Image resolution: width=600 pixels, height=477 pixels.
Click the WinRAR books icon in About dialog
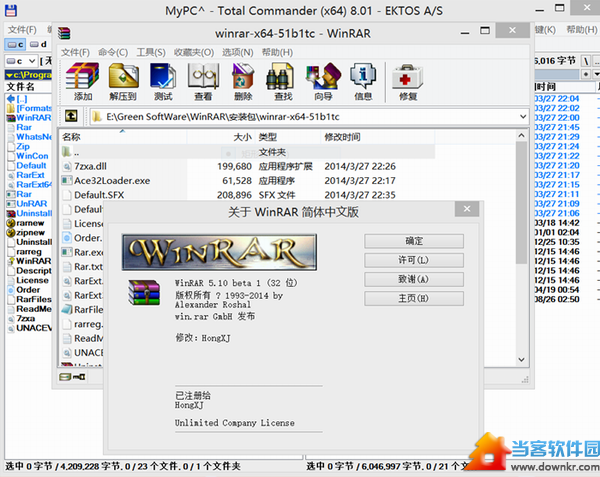tap(144, 293)
